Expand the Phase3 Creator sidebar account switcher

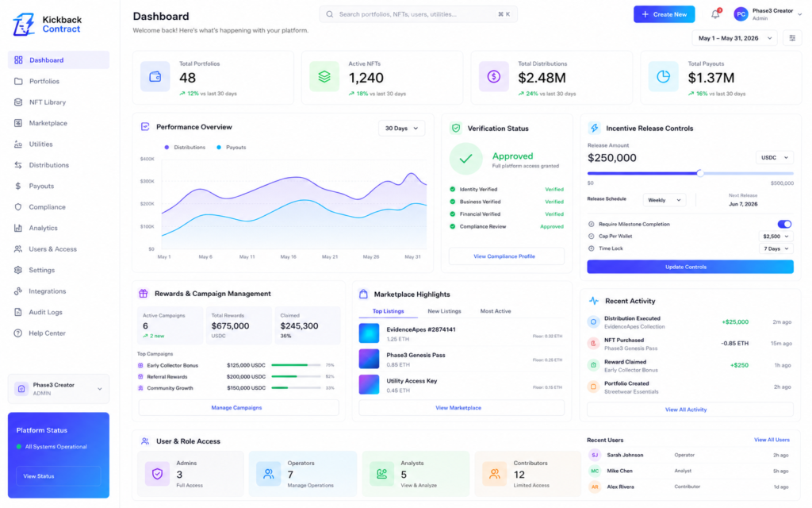pyautogui.click(x=59, y=389)
